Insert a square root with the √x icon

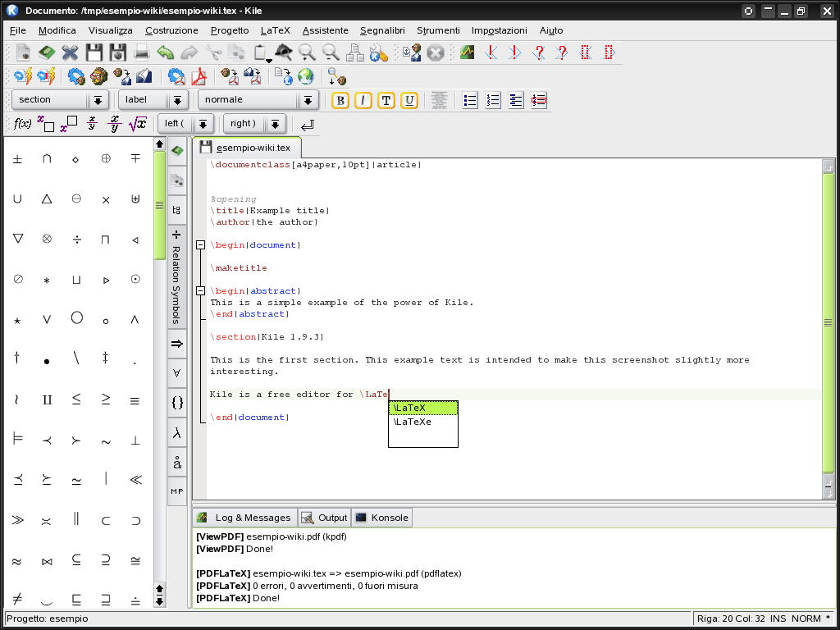point(138,125)
